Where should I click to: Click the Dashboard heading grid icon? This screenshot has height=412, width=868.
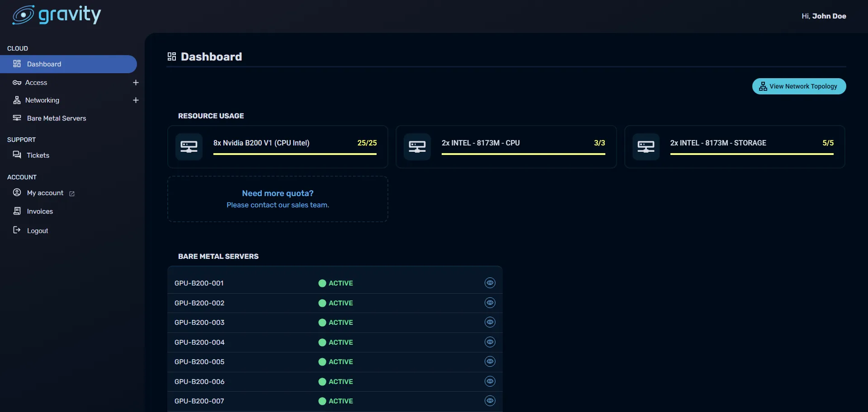tap(172, 56)
